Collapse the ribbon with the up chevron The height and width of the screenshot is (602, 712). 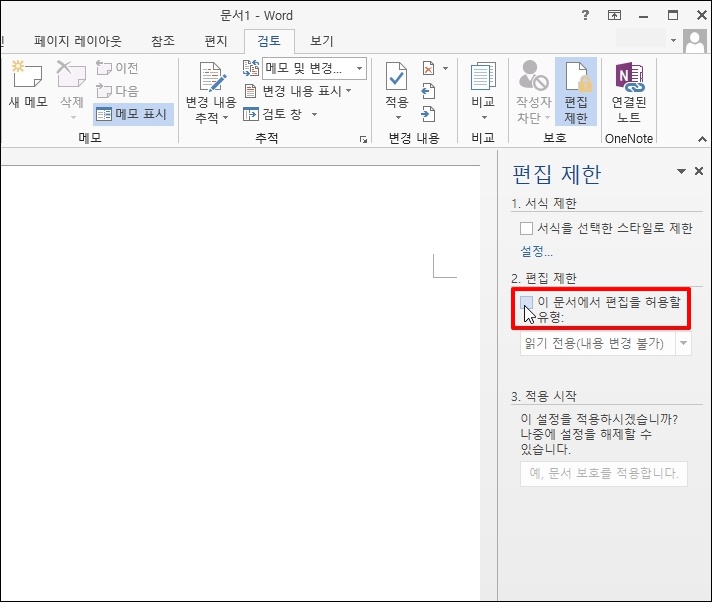702,139
